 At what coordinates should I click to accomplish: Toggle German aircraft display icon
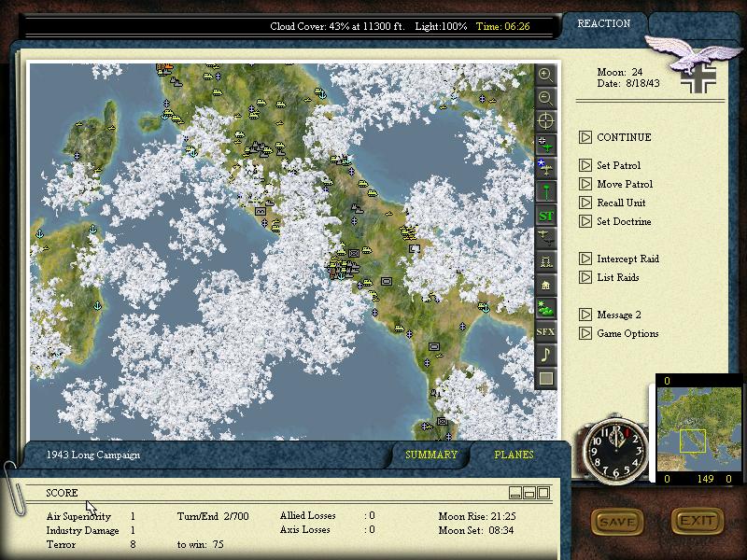click(545, 145)
